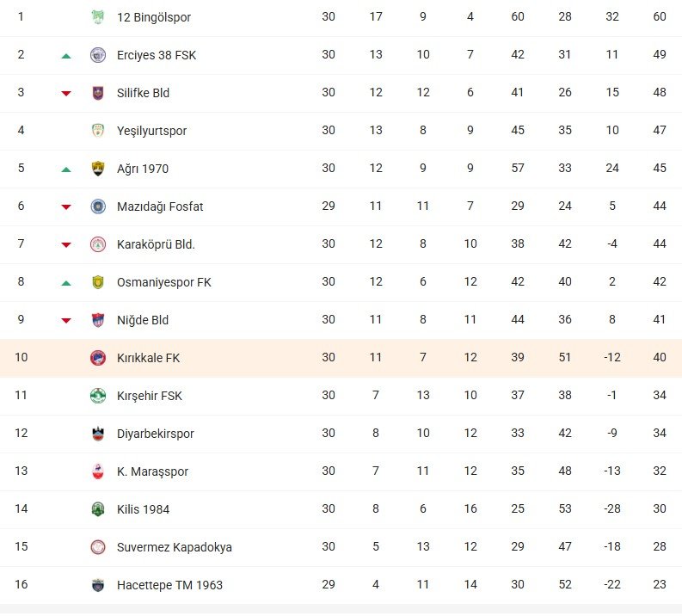This screenshot has width=682, height=616.
Task: Open the Yeşilyurtspor team page
Action: click(151, 131)
